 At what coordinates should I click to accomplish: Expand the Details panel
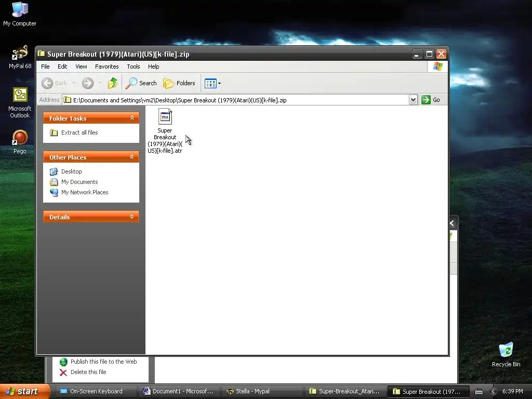click(x=132, y=217)
